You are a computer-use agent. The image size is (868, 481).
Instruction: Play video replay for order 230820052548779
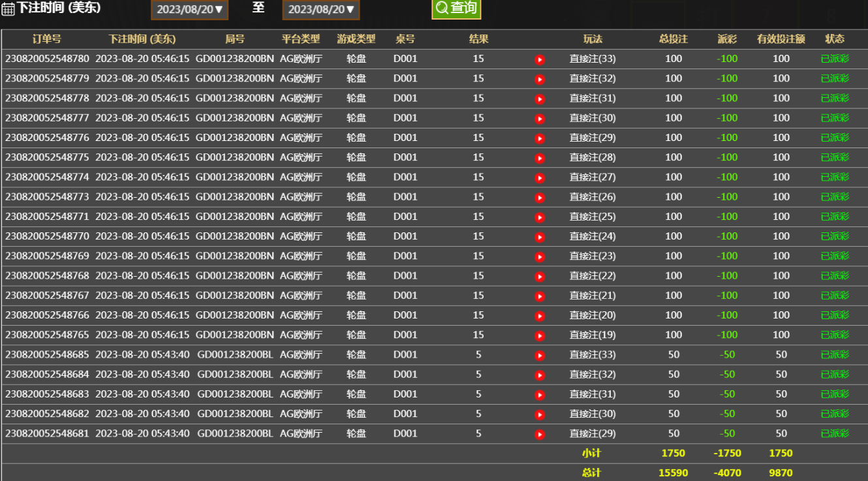tap(540, 80)
